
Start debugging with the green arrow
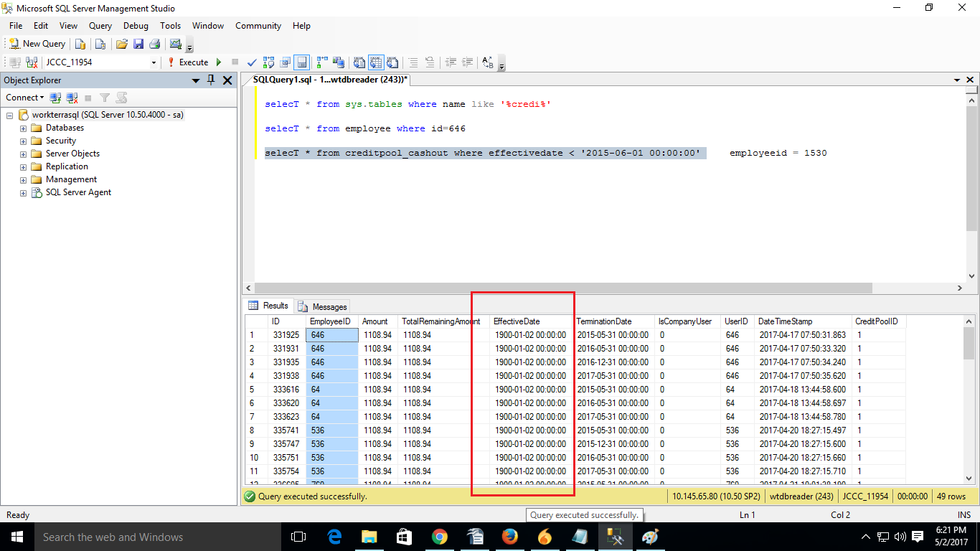click(219, 62)
